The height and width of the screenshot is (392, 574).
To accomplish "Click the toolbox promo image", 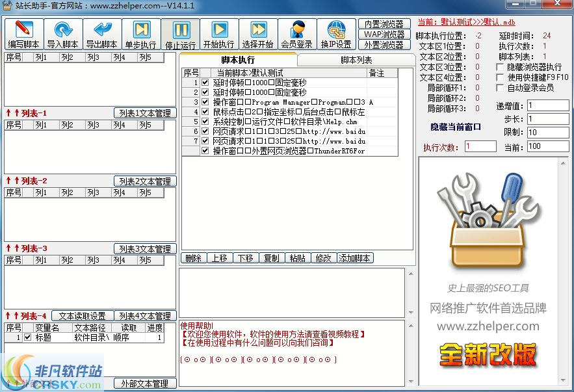I will point(488,221).
